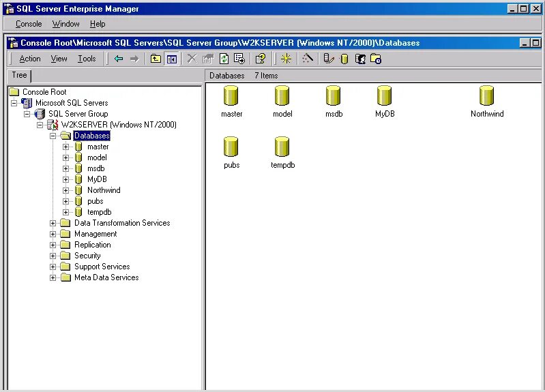Expand the msdb database in tree
Viewport: 545px width, 392px height.
pyautogui.click(x=65, y=168)
